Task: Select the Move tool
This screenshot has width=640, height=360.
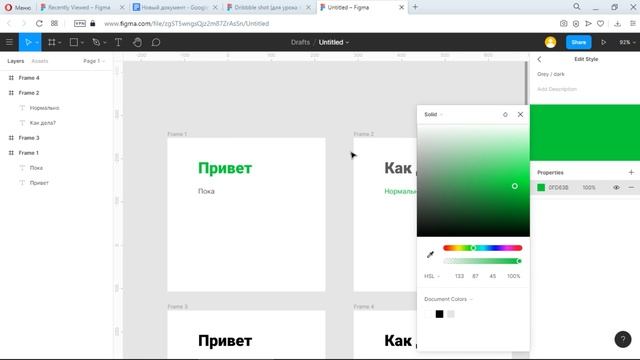Action: click(x=28, y=42)
